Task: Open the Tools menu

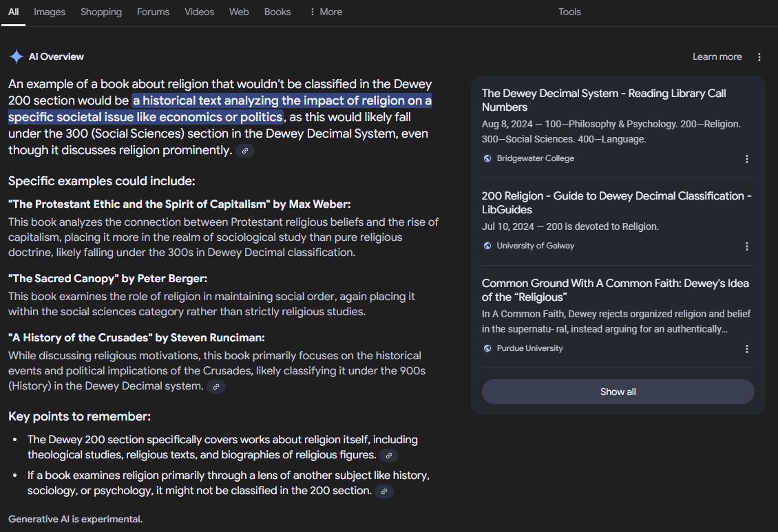Action: tap(569, 12)
